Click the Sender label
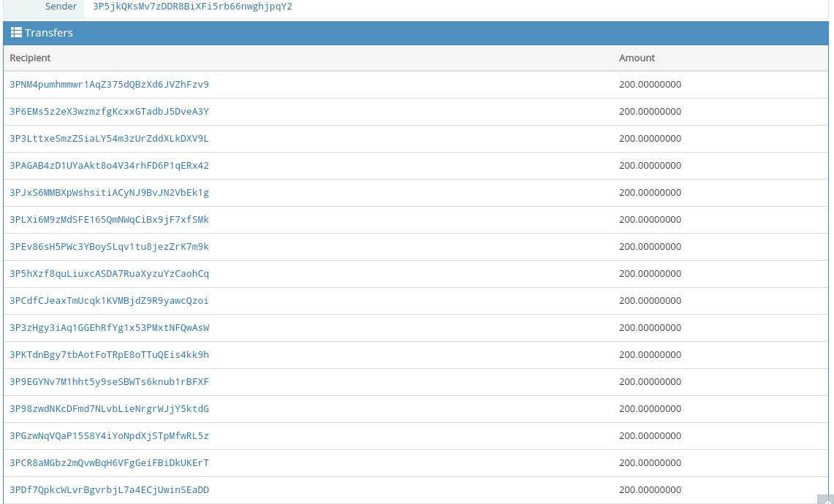 61,7
